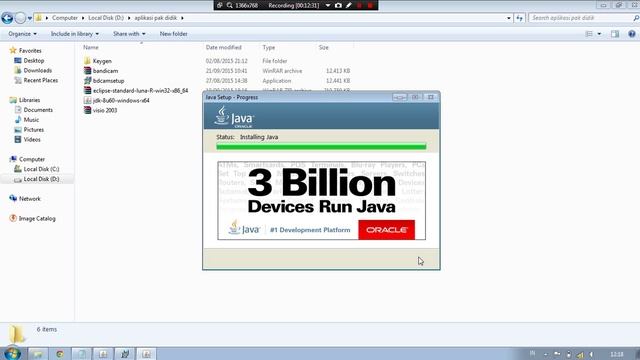The height and width of the screenshot is (360, 640).
Task: Click the Java installing progress bar
Action: pyautogui.click(x=321, y=147)
